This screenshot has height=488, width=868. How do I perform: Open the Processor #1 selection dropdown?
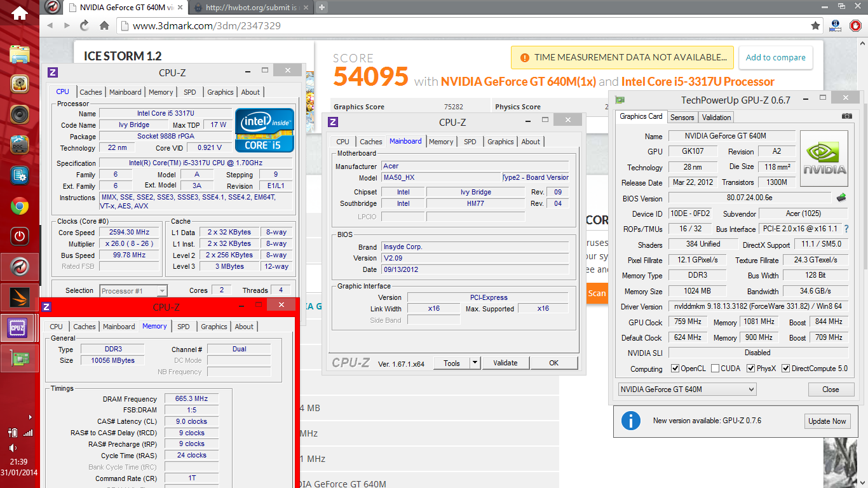[x=133, y=290]
